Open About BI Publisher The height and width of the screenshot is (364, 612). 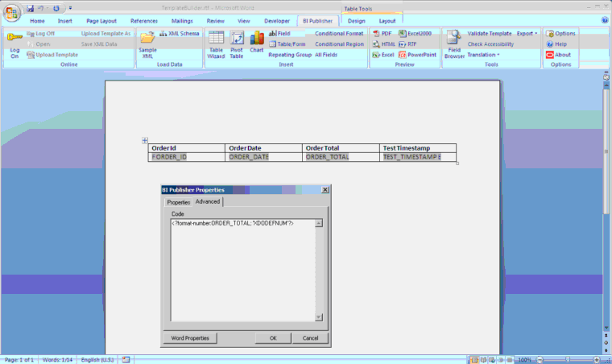[559, 55]
